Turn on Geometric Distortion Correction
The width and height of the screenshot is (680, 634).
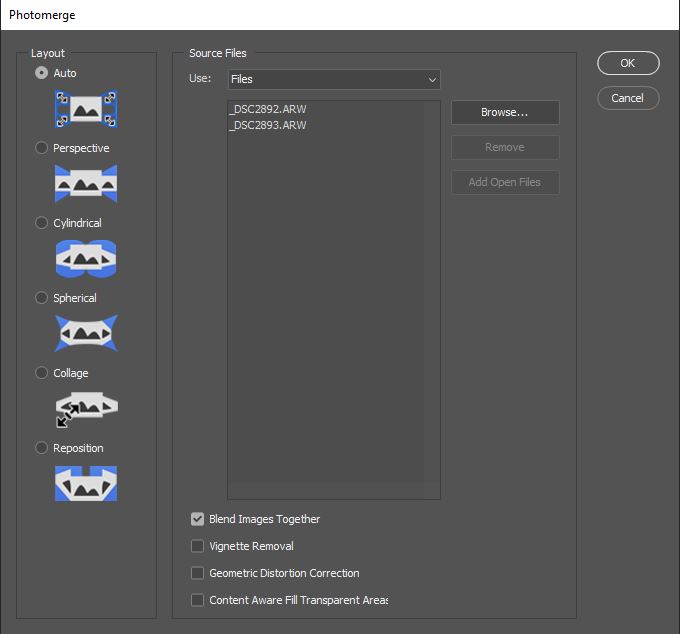pyautogui.click(x=197, y=573)
